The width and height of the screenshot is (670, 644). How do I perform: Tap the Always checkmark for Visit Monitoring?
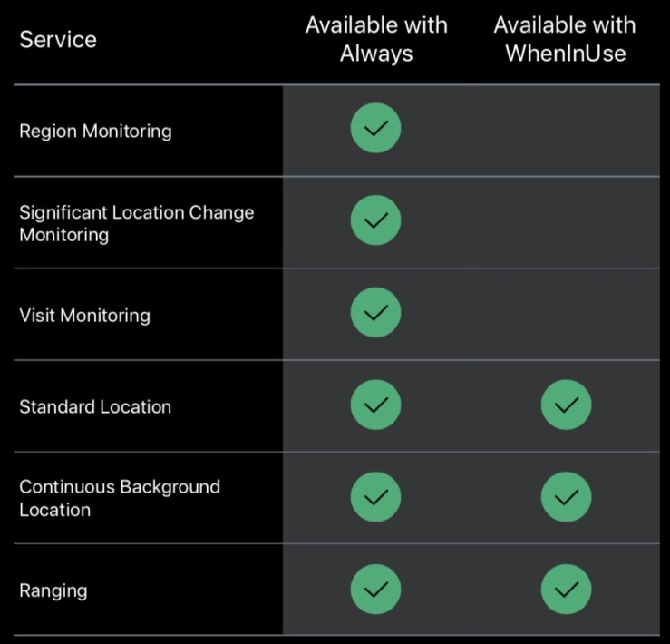click(x=375, y=313)
